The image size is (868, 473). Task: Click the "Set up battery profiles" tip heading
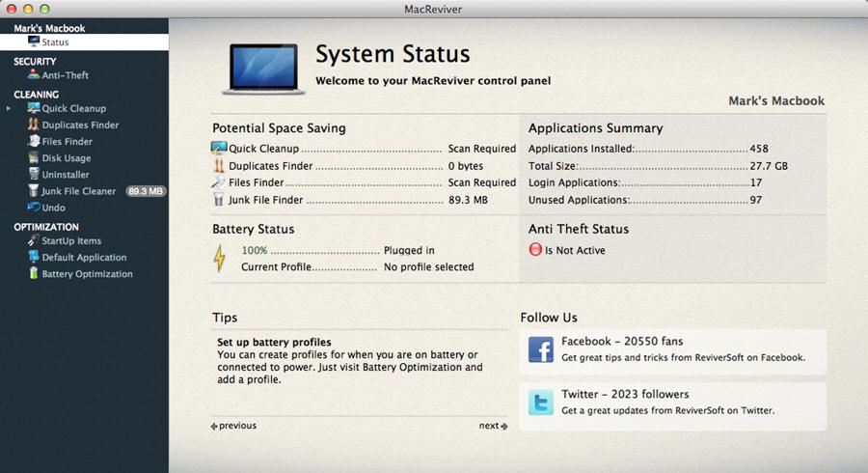click(274, 342)
